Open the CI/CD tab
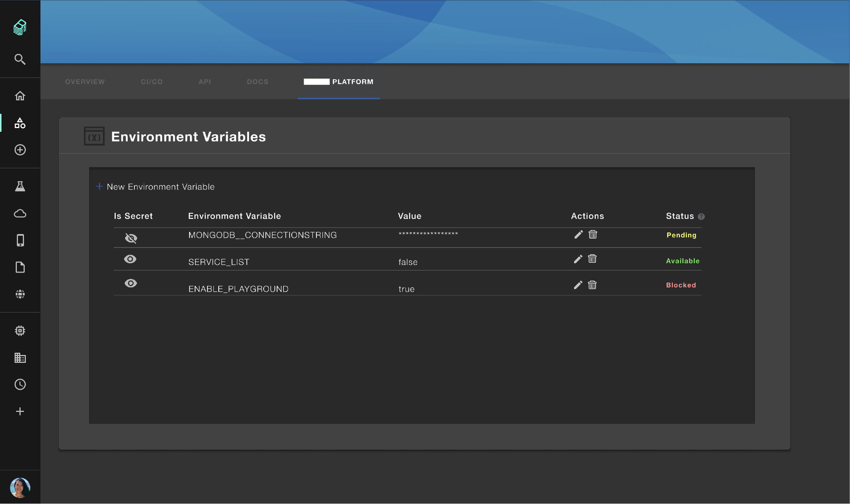Image resolution: width=850 pixels, height=504 pixels. [x=151, y=82]
